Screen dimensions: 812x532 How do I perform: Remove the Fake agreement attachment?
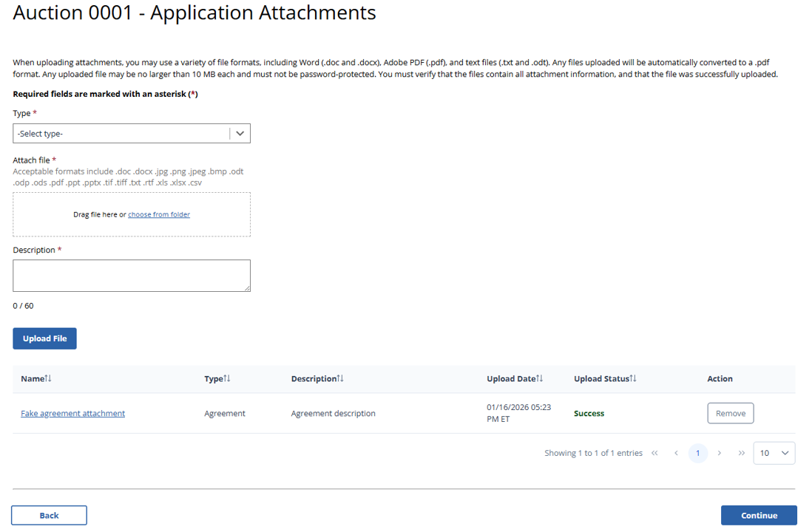(730, 413)
